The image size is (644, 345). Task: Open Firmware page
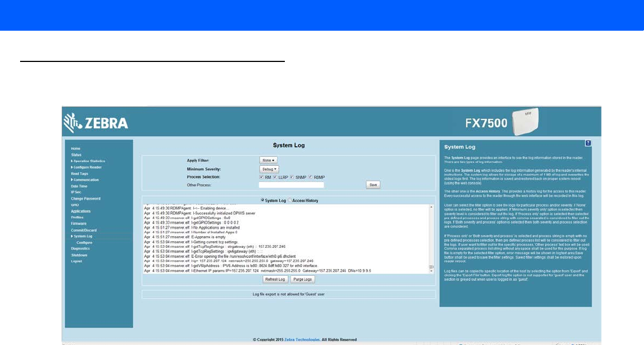78,223
